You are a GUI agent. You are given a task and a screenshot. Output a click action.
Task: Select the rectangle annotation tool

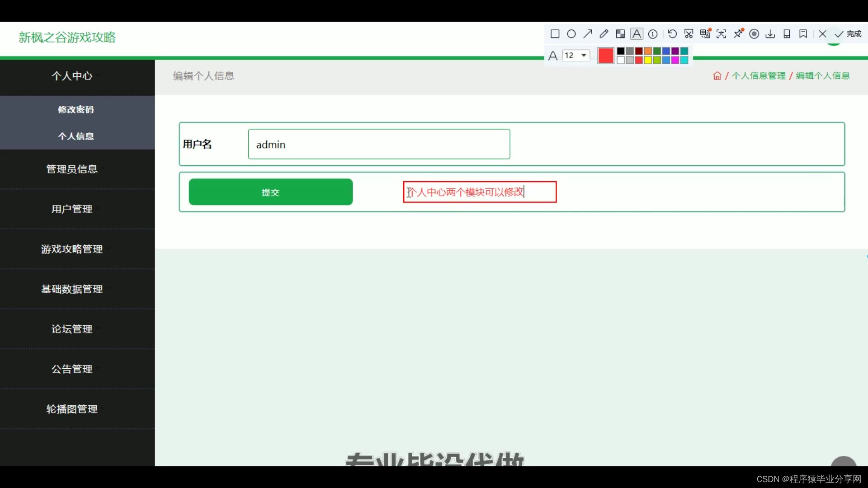point(555,34)
